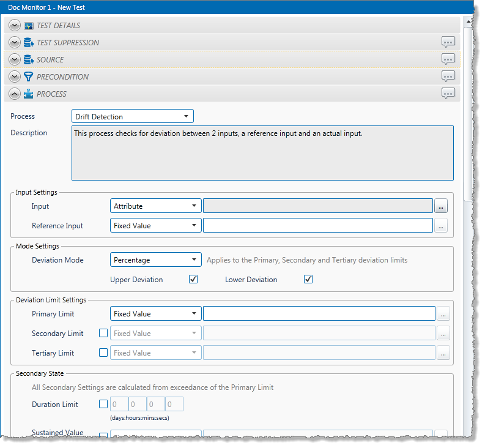
Task: Click the Precondition comment bubble icon
Action: tap(448, 77)
